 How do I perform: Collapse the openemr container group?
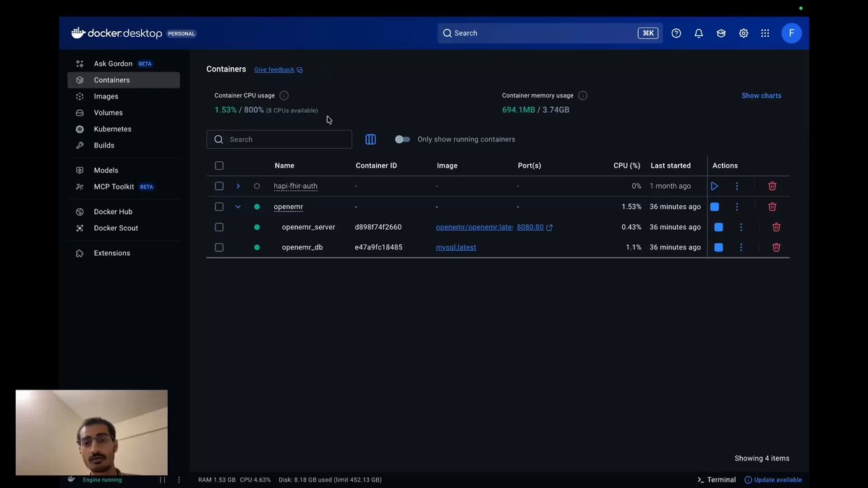tap(238, 207)
